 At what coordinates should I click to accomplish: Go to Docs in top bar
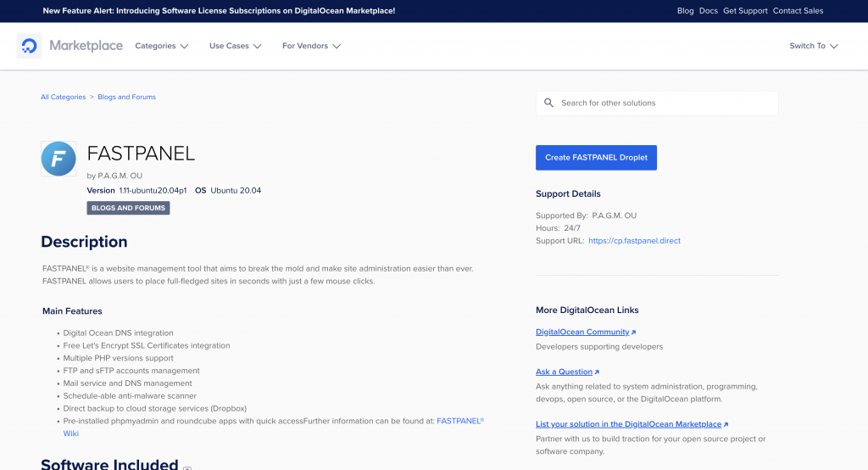(x=708, y=11)
